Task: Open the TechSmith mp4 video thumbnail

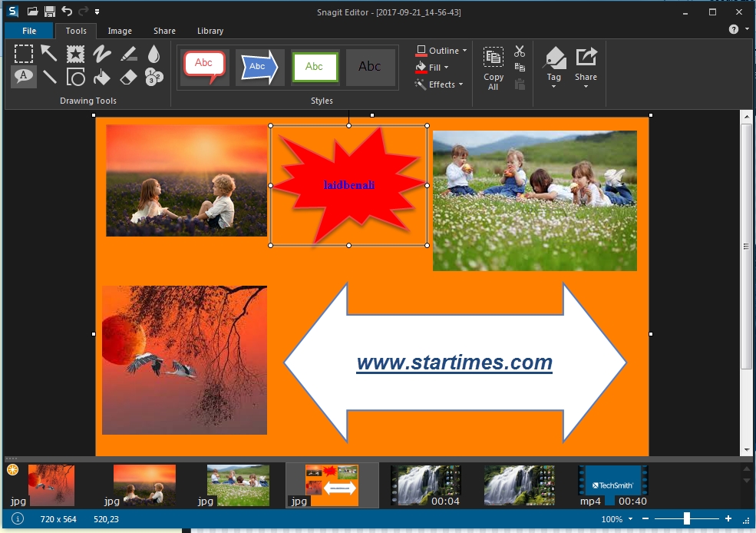Action: click(613, 485)
